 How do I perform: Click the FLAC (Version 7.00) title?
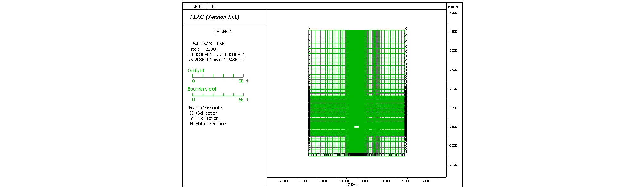click(x=215, y=17)
